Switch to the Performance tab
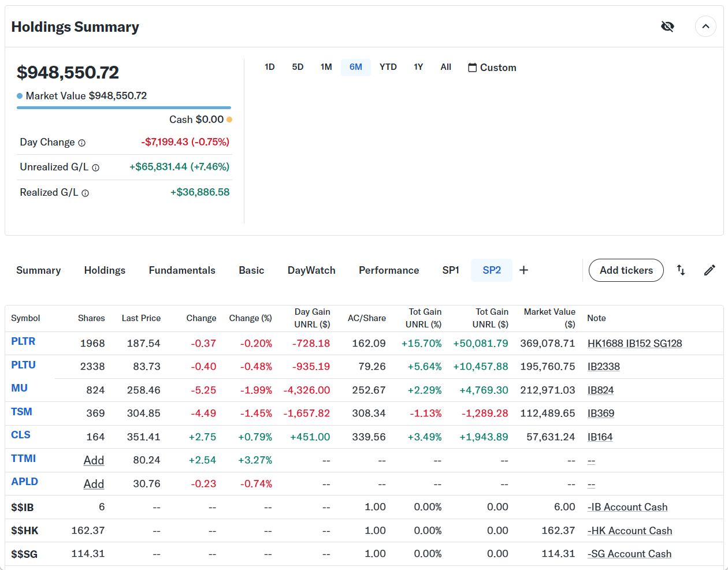 (x=389, y=270)
